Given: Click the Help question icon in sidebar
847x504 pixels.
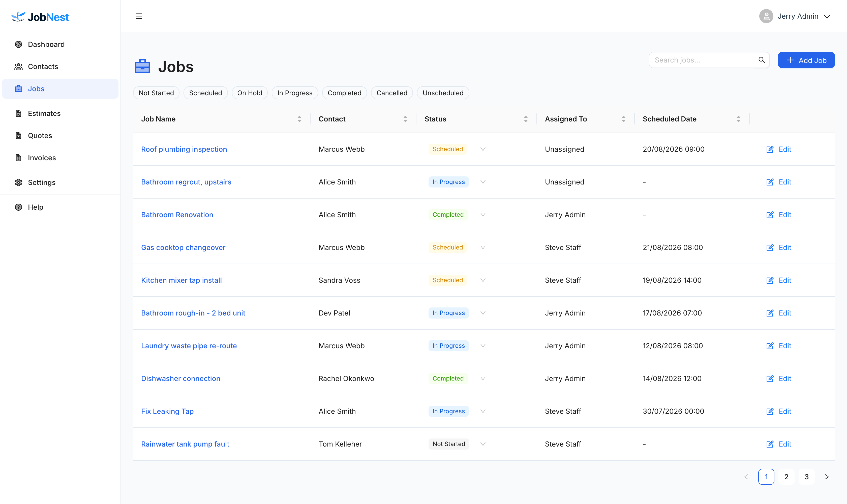Looking at the screenshot, I should click(19, 207).
